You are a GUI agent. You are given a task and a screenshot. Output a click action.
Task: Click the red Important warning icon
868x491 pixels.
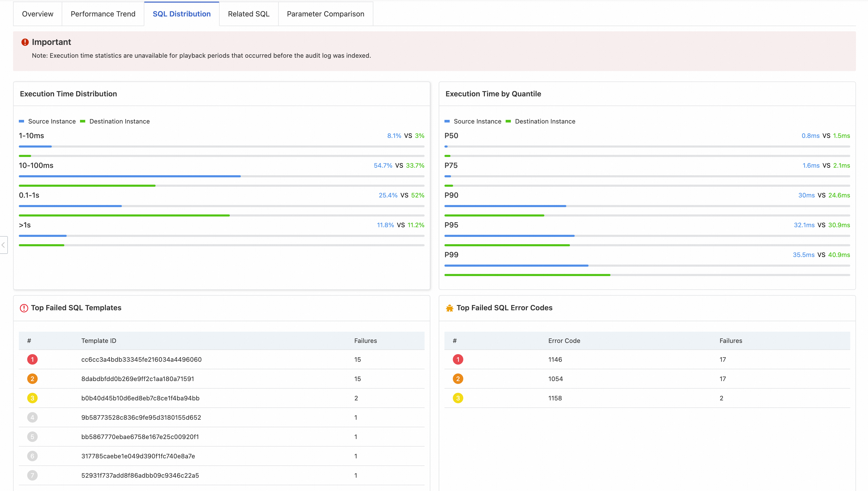(x=25, y=42)
